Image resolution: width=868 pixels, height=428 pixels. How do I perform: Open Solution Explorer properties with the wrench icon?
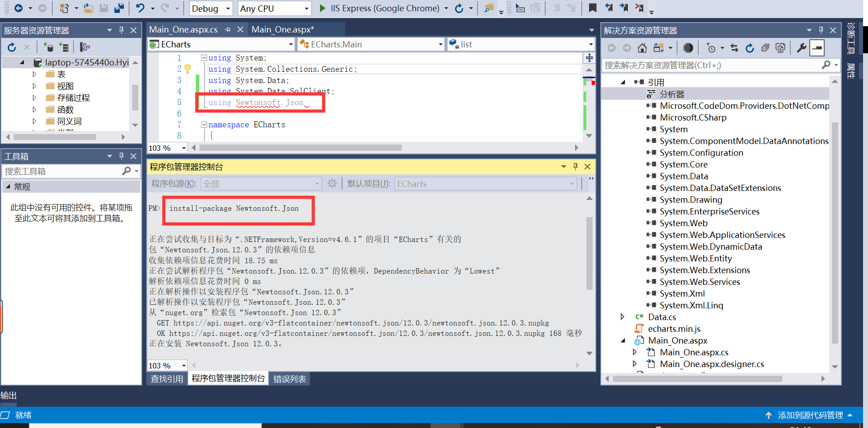click(x=801, y=48)
